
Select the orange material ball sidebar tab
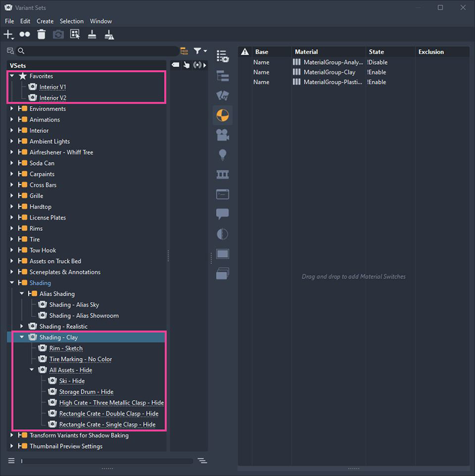(223, 115)
